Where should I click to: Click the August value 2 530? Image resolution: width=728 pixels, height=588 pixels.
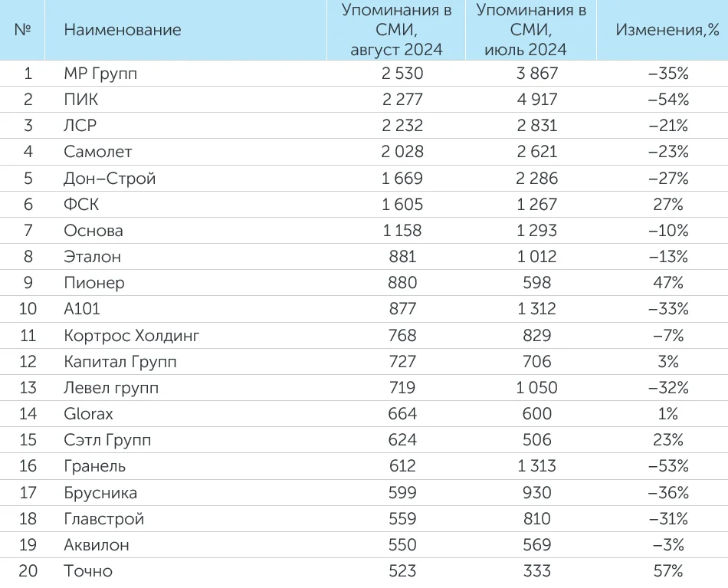click(x=402, y=74)
